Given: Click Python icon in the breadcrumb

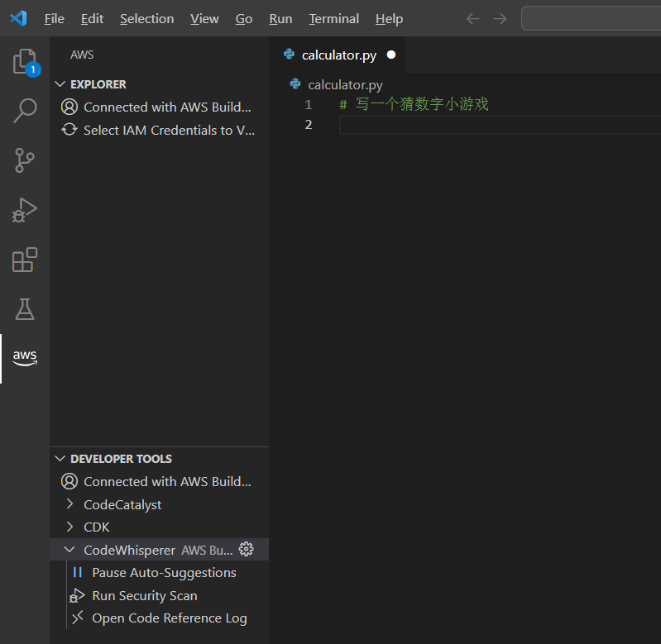Looking at the screenshot, I should click(x=295, y=83).
